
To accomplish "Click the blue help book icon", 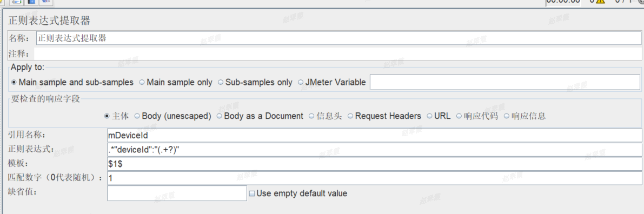I will [32, 2].
